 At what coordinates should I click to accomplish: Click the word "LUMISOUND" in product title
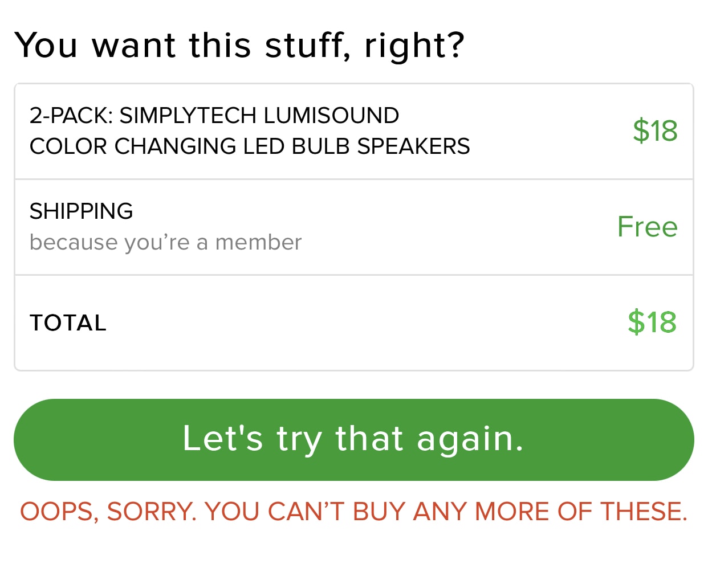pos(331,116)
